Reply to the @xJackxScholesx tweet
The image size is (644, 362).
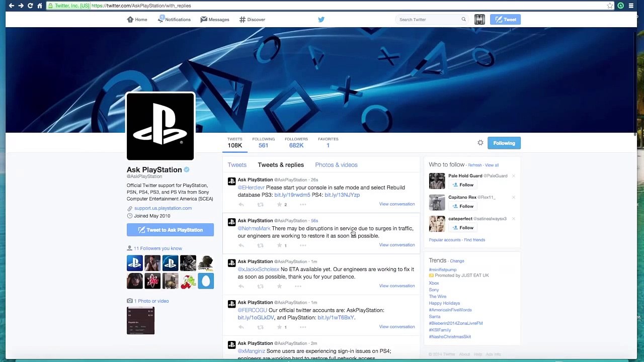pyautogui.click(x=241, y=287)
